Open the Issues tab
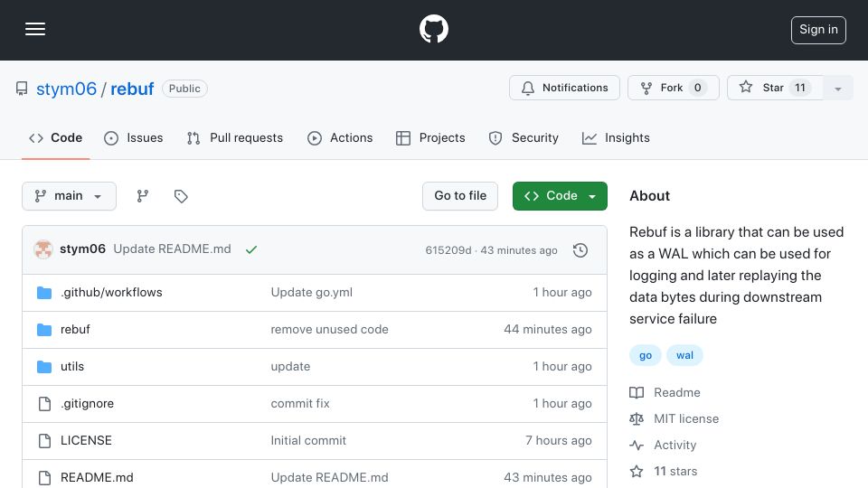This screenshot has width=868, height=488. [134, 137]
